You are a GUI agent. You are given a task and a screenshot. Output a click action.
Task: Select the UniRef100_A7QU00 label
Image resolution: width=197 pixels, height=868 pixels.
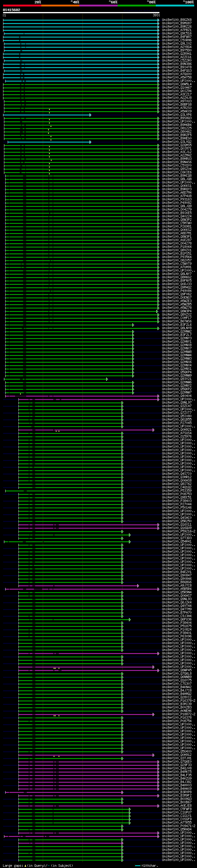pyautogui.click(x=177, y=74)
